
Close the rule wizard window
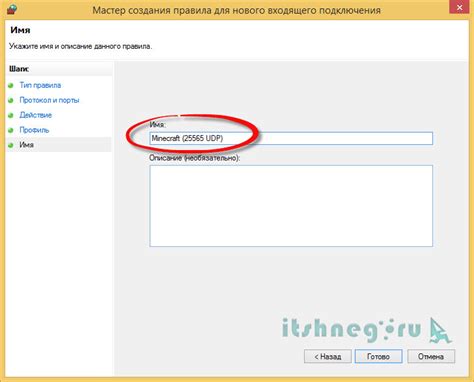point(459,7)
